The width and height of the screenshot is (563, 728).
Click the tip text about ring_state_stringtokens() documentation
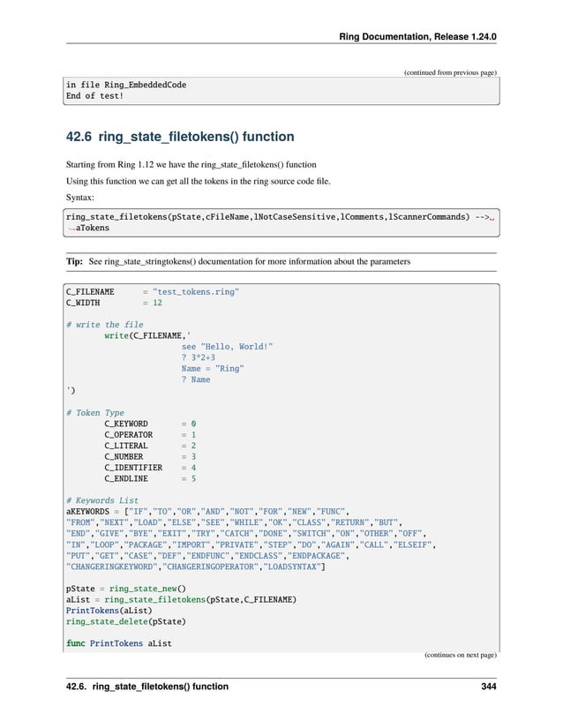pos(249,261)
